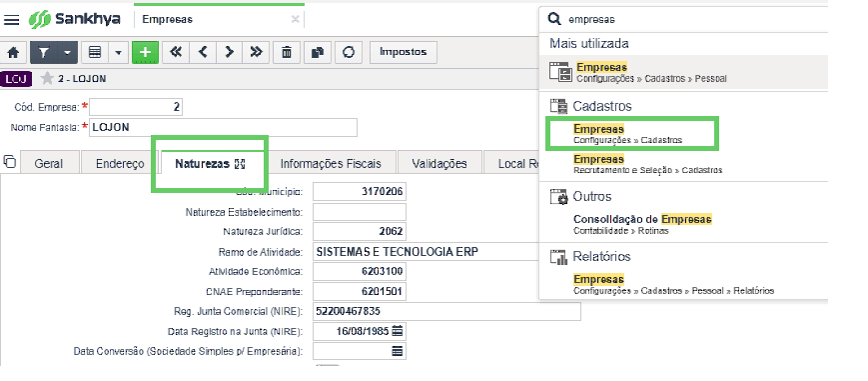The image size is (868, 381).
Task: Open the grid view dropdown arrow
Action: point(118,53)
